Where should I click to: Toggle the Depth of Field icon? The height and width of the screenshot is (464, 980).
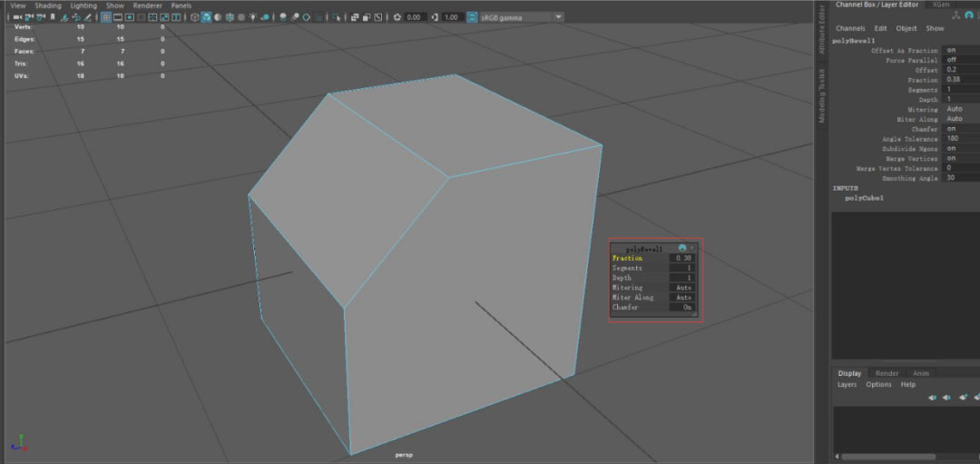(318, 17)
